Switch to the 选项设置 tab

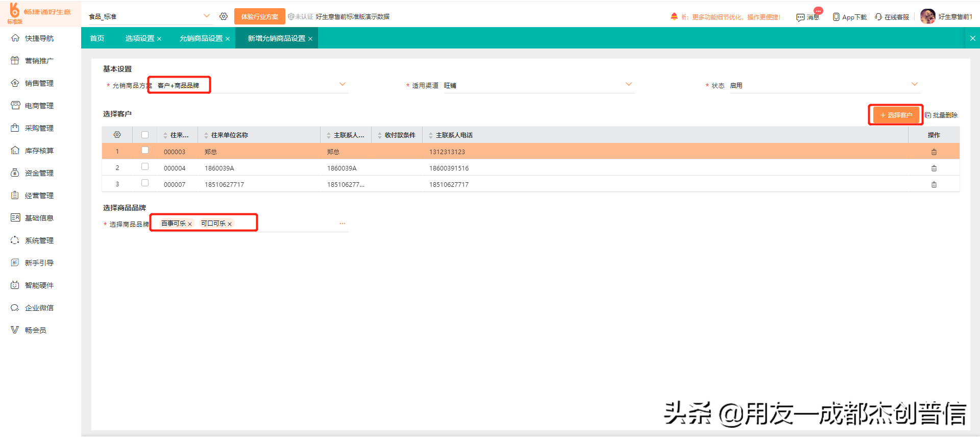[x=140, y=38]
